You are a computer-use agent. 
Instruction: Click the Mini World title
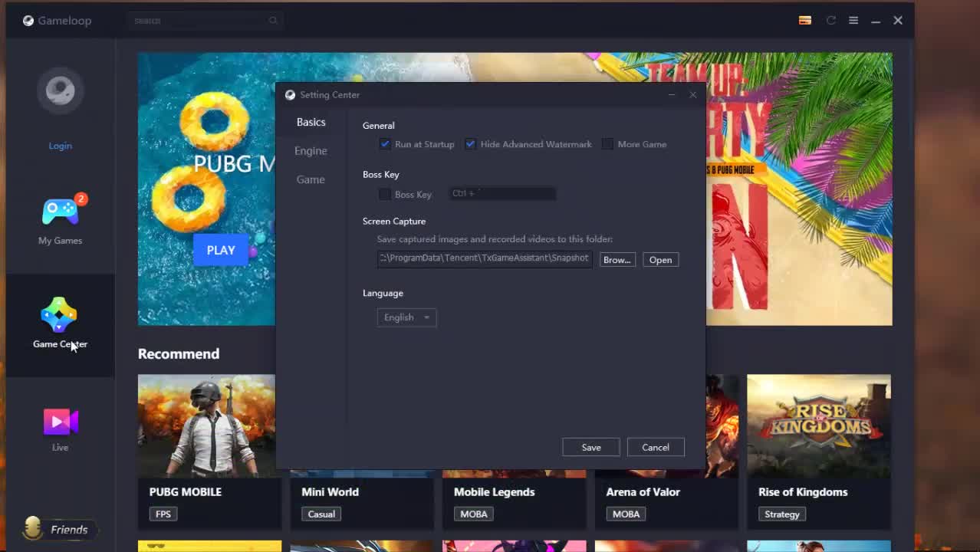pos(330,492)
